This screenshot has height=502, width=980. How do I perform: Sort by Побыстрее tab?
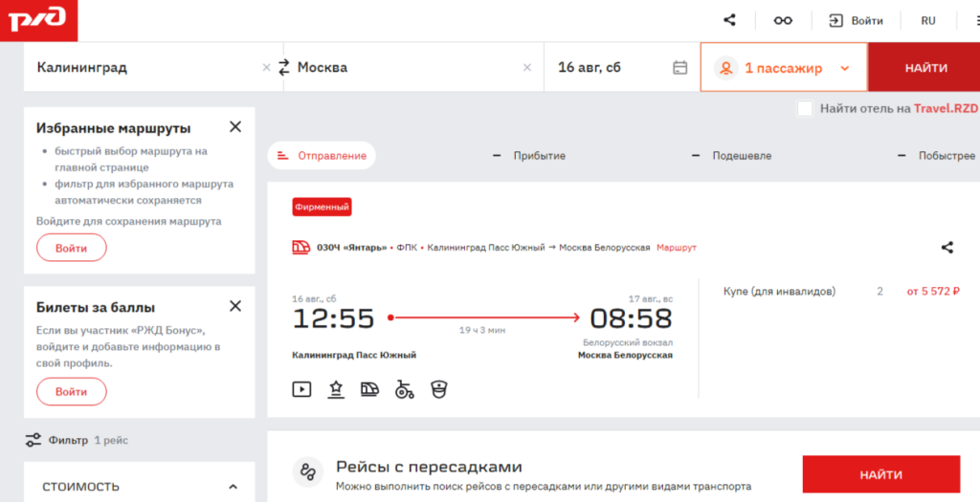pos(936,156)
